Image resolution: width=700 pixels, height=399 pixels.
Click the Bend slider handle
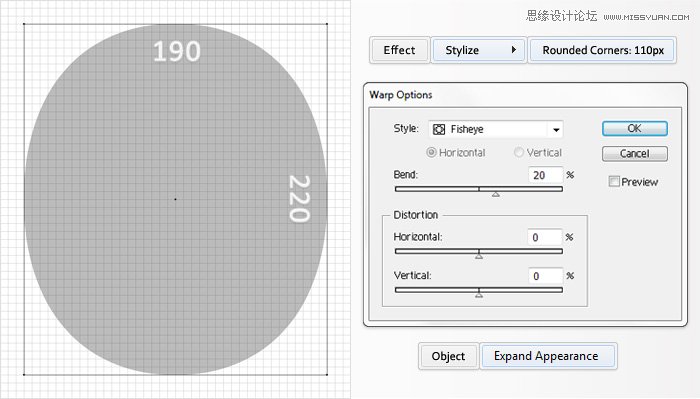click(x=496, y=194)
